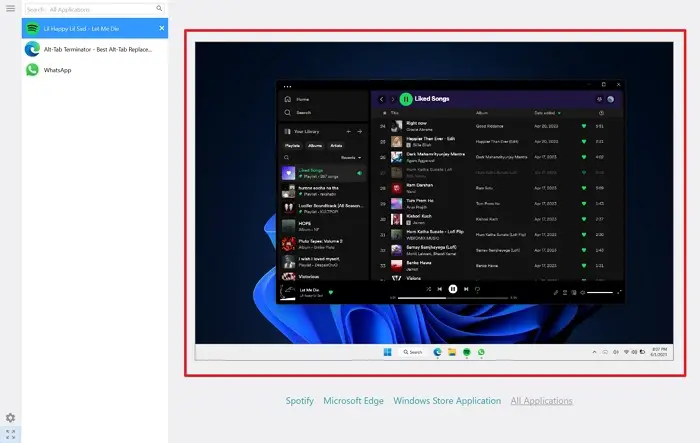Open WhatsApp from the preview taskbar
Viewport: 700px width, 443px height.
tap(481, 352)
